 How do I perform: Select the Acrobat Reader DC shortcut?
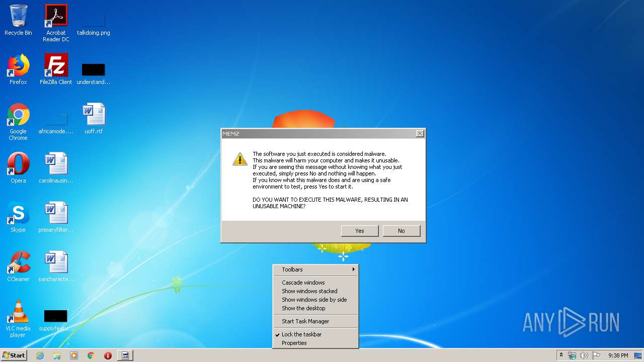pos(56,23)
